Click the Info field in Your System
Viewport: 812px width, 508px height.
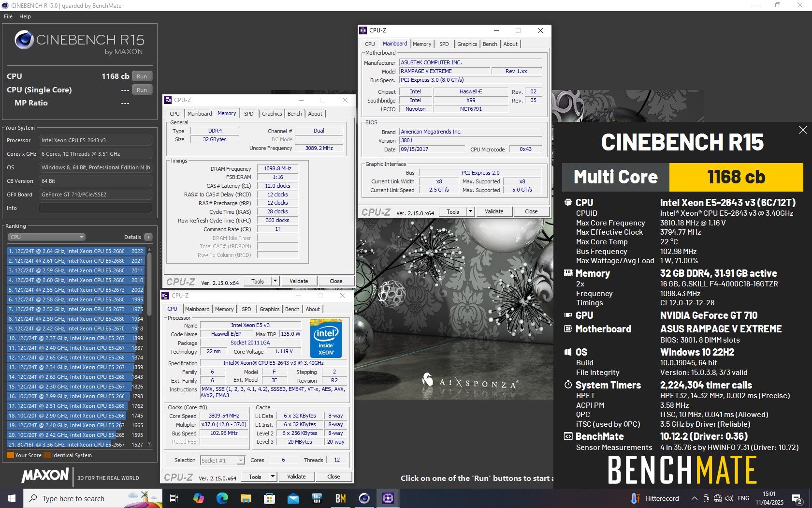click(96, 208)
